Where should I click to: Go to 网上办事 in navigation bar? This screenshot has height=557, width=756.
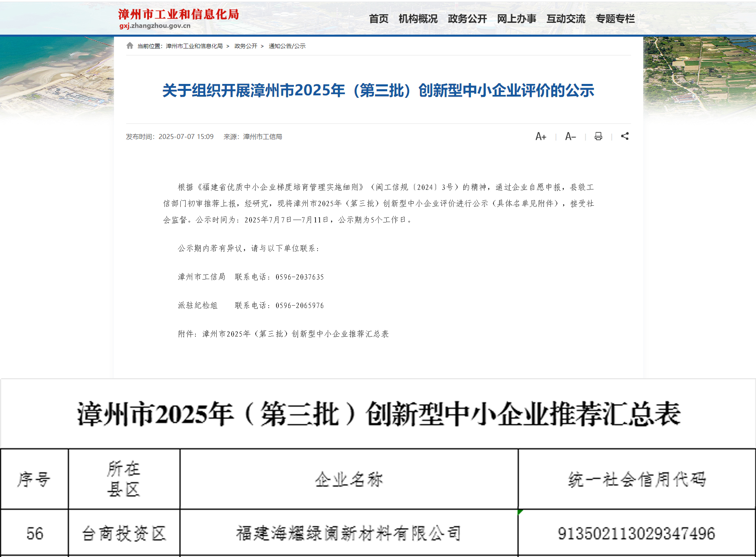point(517,19)
